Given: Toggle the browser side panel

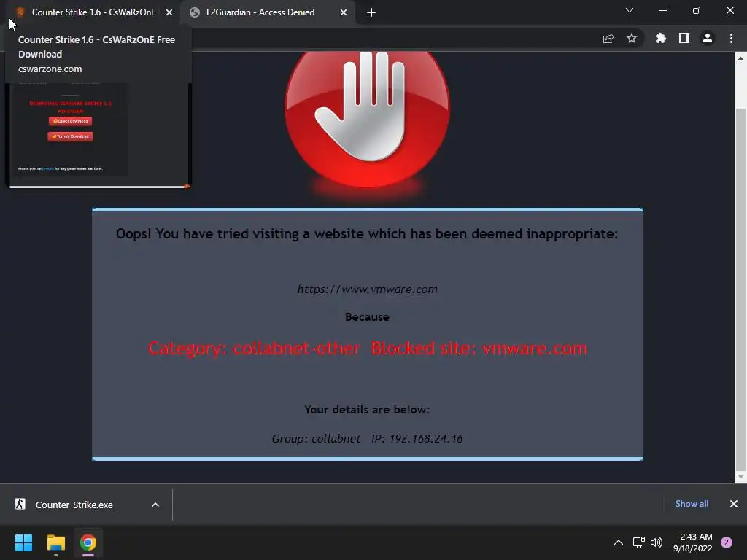Looking at the screenshot, I should pyautogui.click(x=684, y=38).
